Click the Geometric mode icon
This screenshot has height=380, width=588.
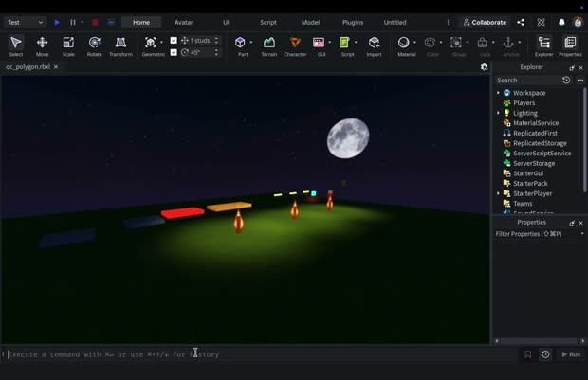tap(151, 43)
